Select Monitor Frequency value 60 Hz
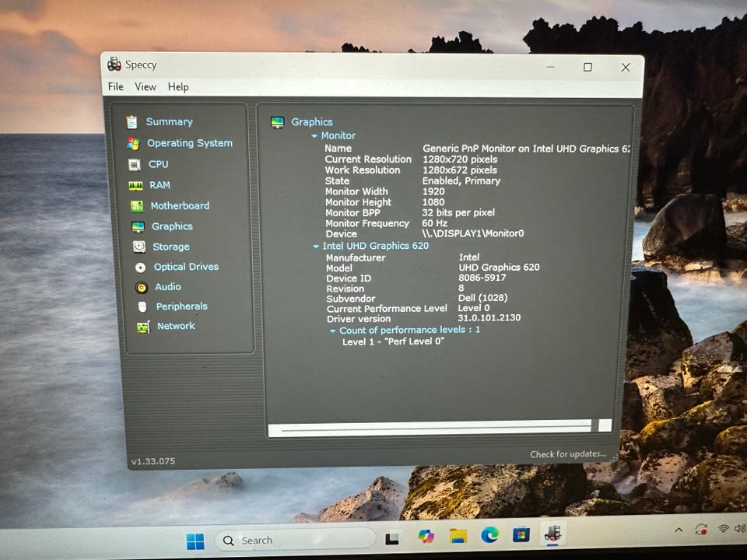This screenshot has height=560, width=747. tap(434, 223)
